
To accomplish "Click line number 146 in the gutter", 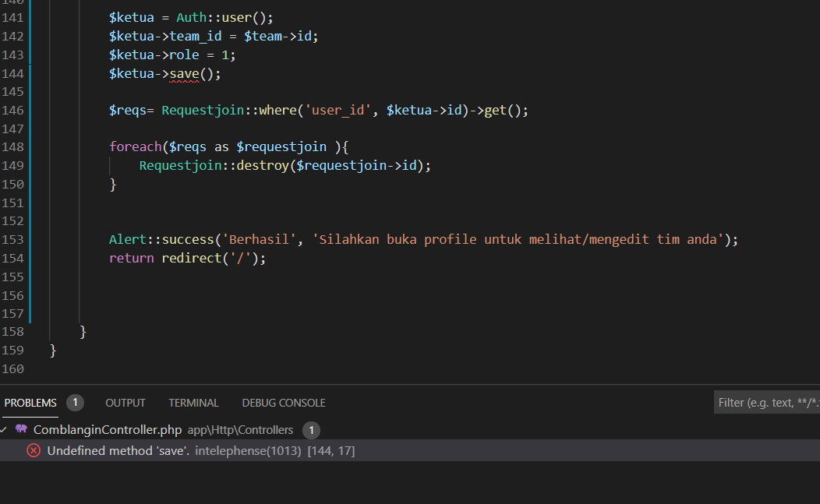I will (13, 111).
